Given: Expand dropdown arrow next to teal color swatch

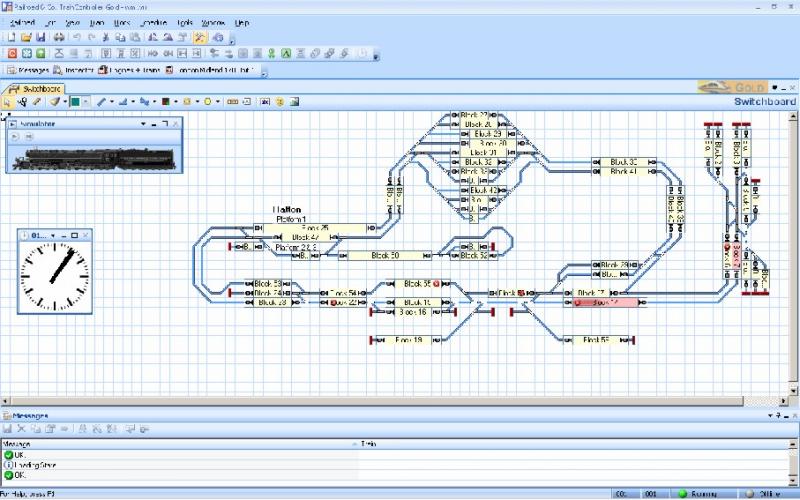Looking at the screenshot, I should pos(87,101).
